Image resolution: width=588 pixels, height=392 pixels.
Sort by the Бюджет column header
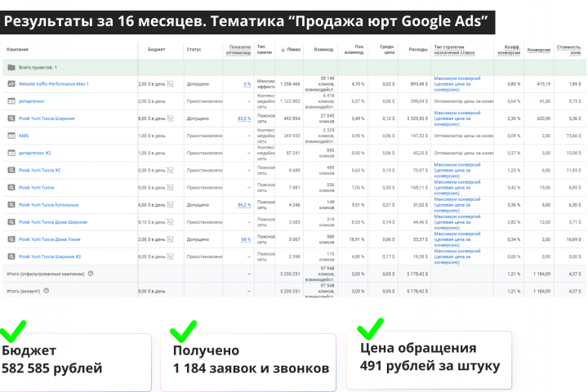(156, 50)
